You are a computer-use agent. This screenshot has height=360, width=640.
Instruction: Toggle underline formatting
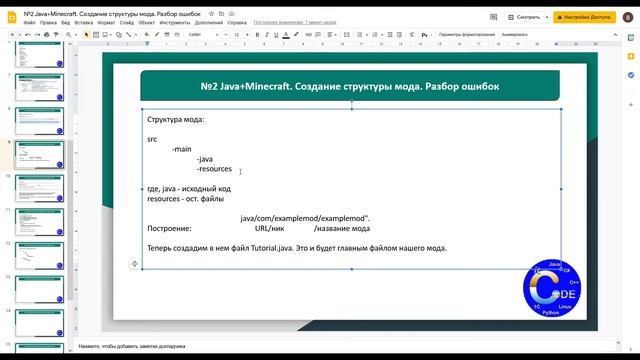coord(276,35)
